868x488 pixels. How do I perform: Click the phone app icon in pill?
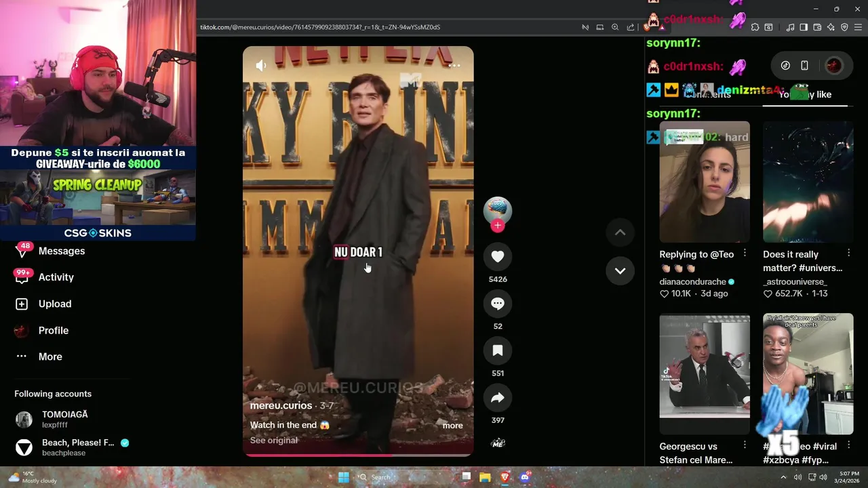click(x=804, y=66)
